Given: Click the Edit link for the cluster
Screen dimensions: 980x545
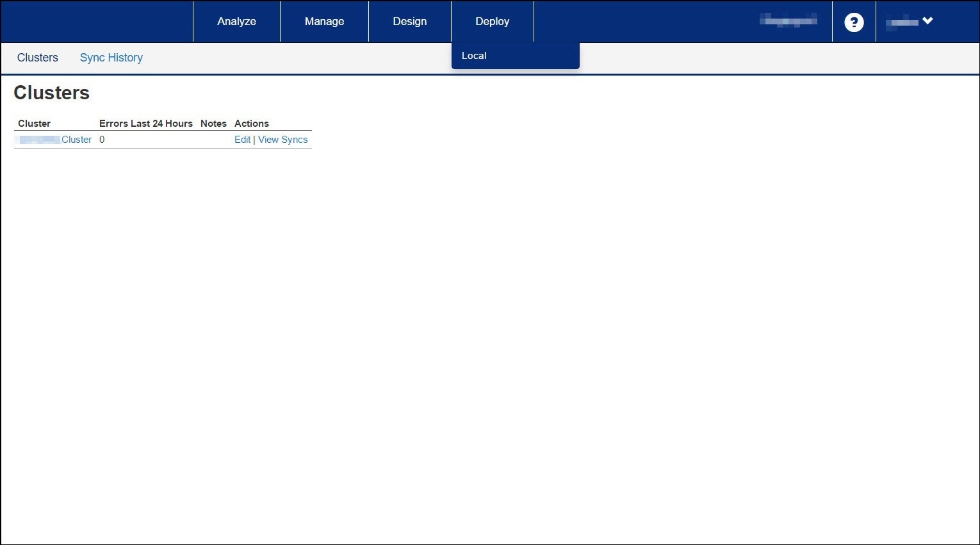Looking at the screenshot, I should pos(242,140).
